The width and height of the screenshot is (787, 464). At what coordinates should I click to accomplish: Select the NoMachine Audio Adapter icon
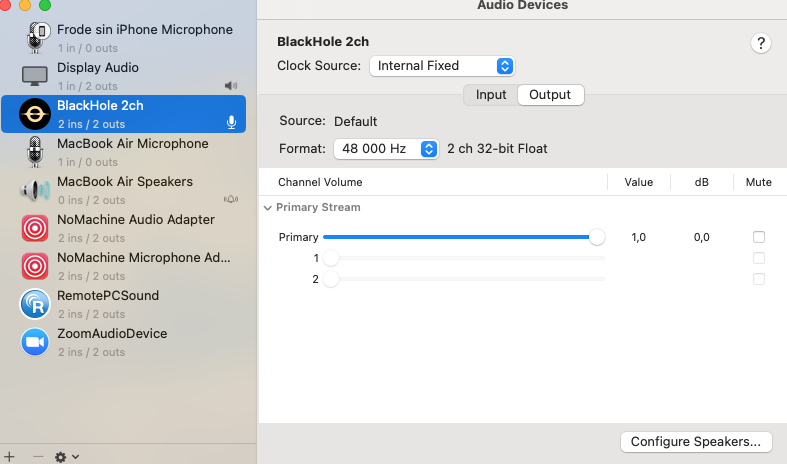[35, 228]
